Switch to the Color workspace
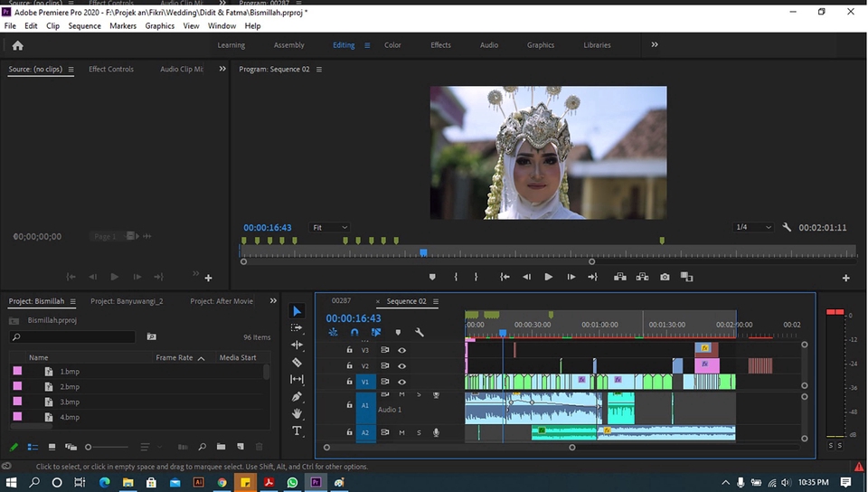The image size is (868, 492). point(392,45)
